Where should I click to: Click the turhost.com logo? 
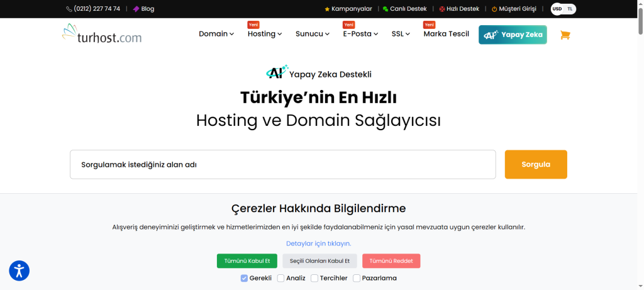102,34
